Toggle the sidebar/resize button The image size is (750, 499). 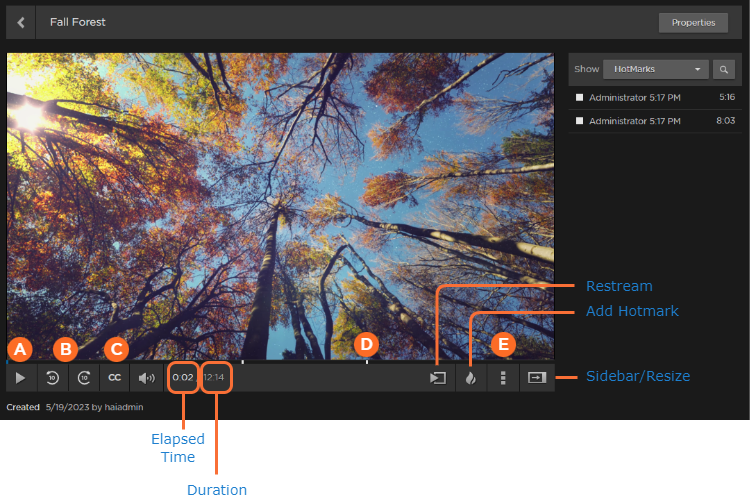(x=537, y=378)
